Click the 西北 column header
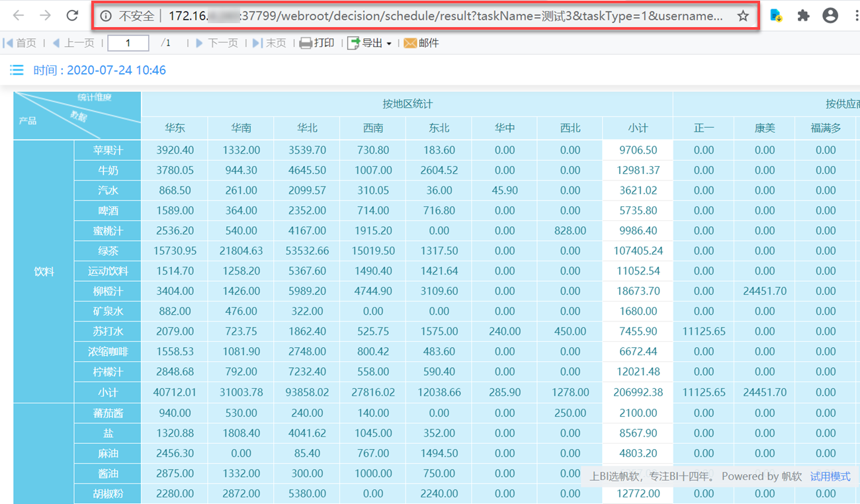 (x=570, y=128)
